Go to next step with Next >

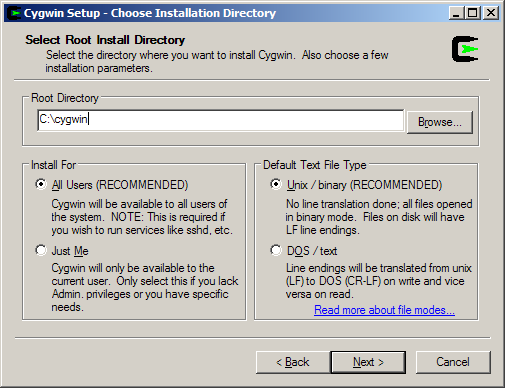pyautogui.click(x=368, y=362)
